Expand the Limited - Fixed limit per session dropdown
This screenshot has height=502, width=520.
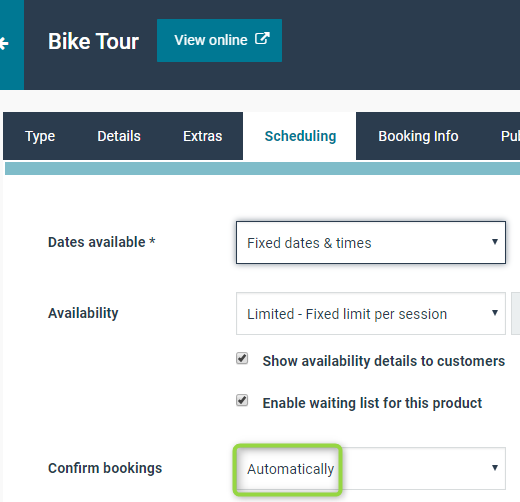click(x=371, y=314)
